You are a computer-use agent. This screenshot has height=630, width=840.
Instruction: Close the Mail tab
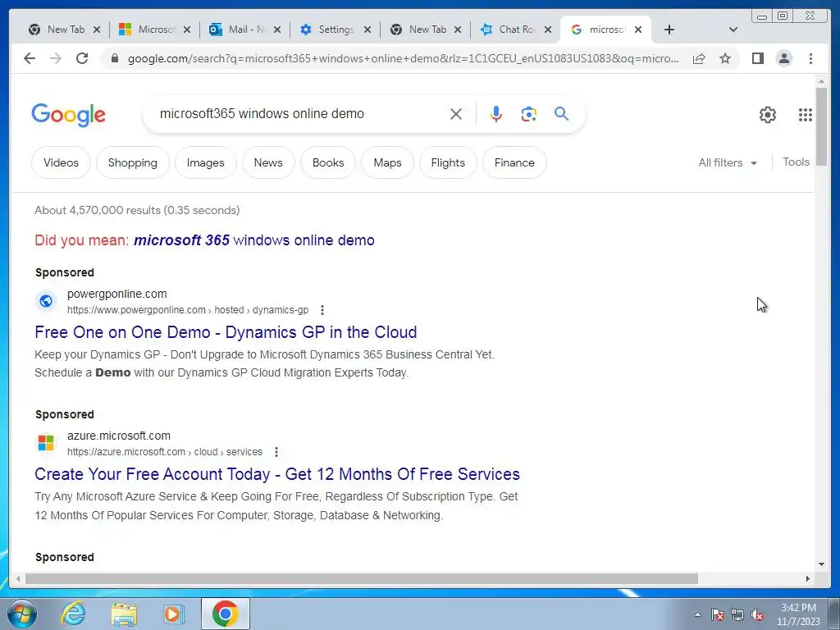[x=277, y=30]
